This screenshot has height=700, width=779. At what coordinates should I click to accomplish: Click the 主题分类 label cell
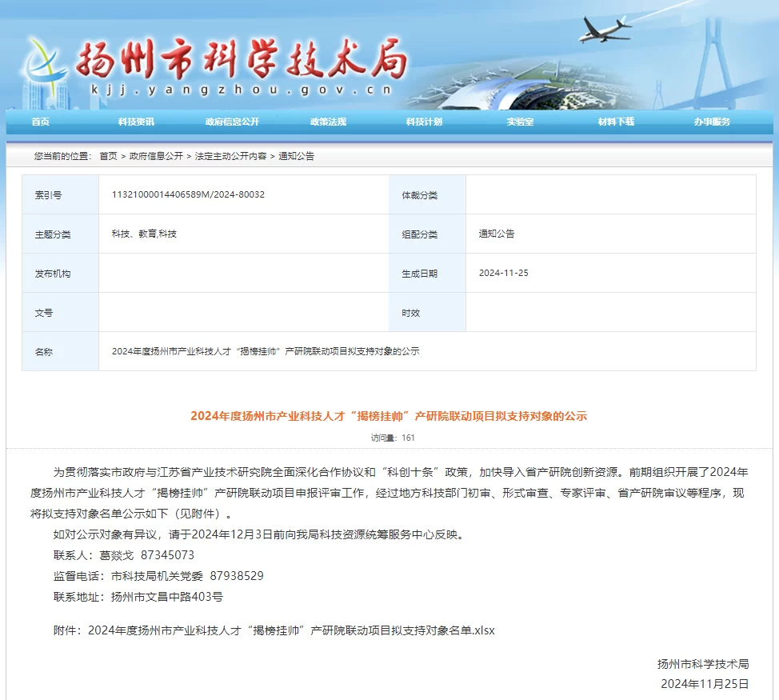(x=60, y=234)
